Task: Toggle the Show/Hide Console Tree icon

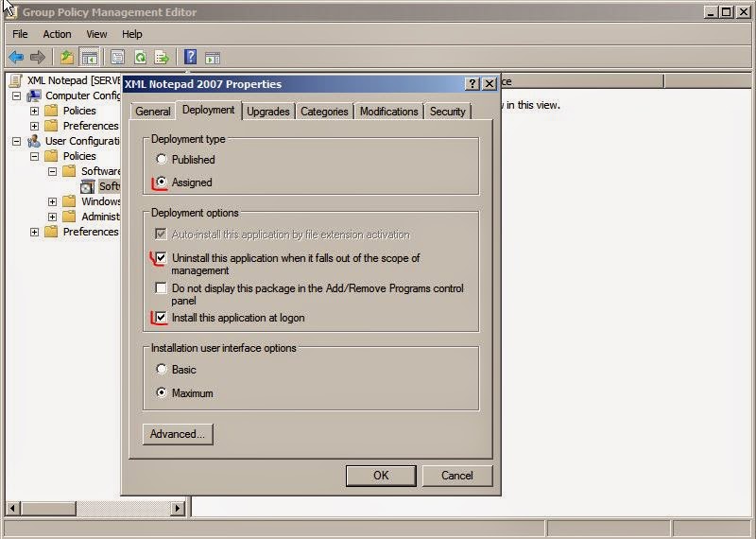Action: [x=89, y=58]
